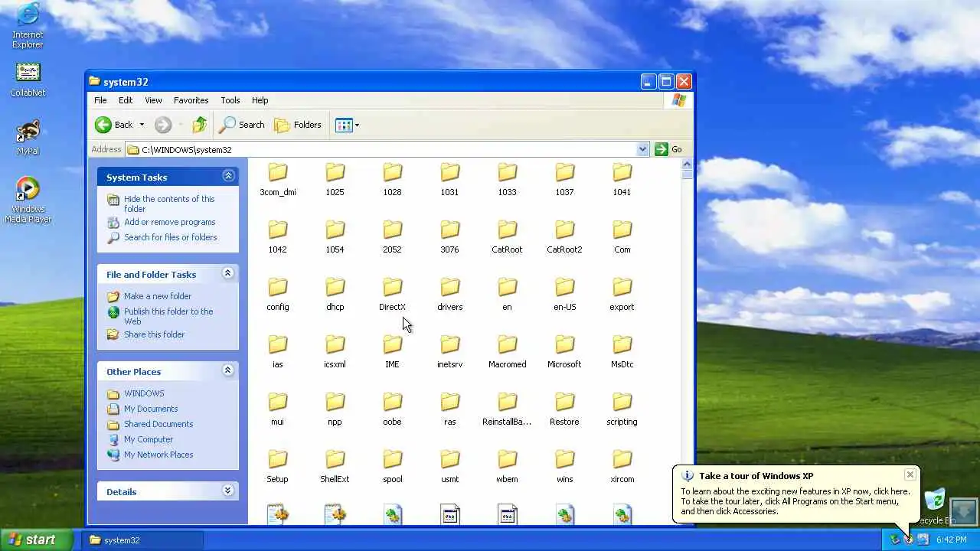Viewport: 980px width, 551px height.
Task: Select the Macromed folder
Action: [x=507, y=352]
